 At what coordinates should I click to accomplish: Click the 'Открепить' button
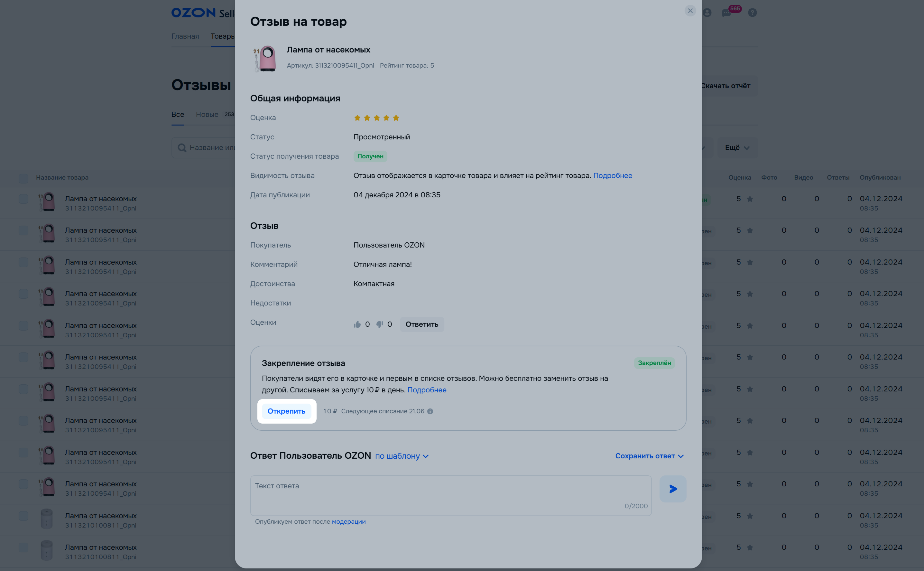286,411
